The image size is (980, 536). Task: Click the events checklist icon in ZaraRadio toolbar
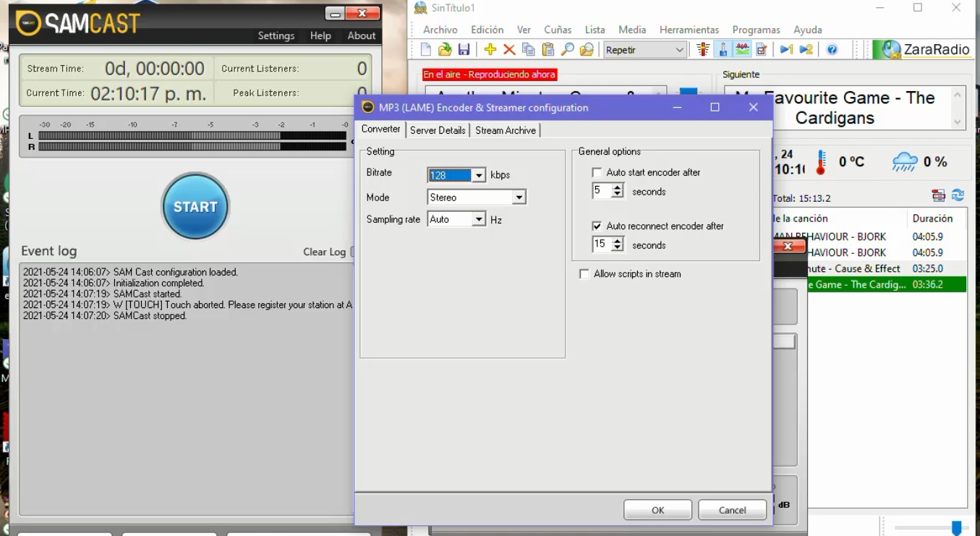click(762, 49)
